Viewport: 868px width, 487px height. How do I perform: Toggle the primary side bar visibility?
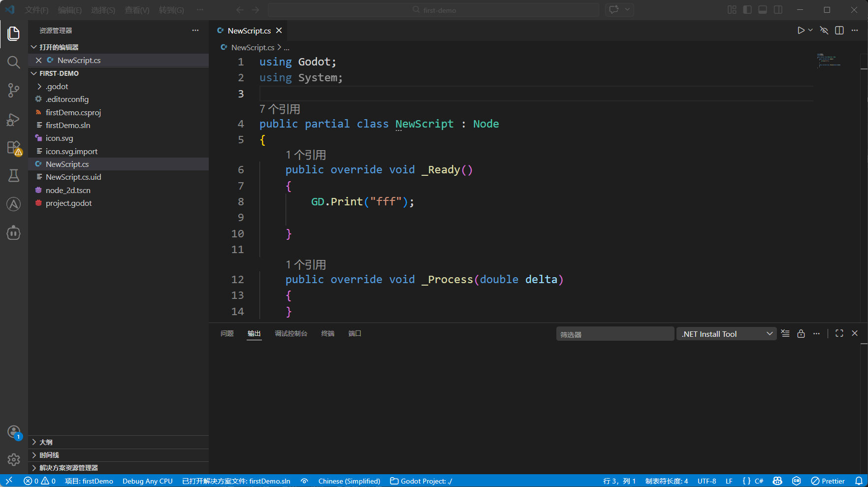click(747, 10)
